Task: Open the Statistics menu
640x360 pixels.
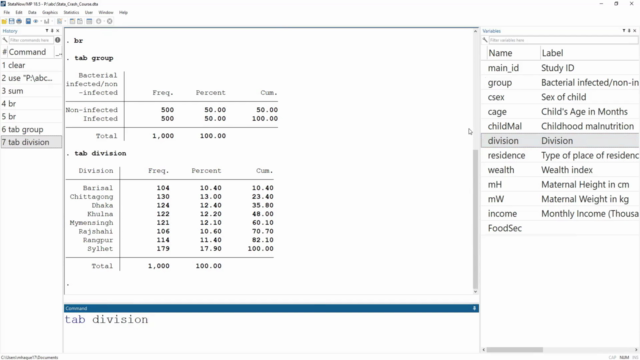Action: (71, 13)
